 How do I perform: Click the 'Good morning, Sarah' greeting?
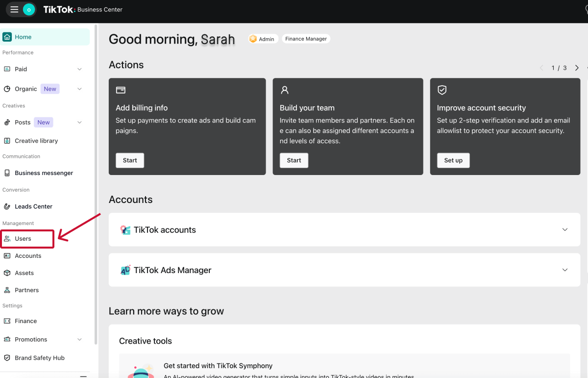click(171, 39)
